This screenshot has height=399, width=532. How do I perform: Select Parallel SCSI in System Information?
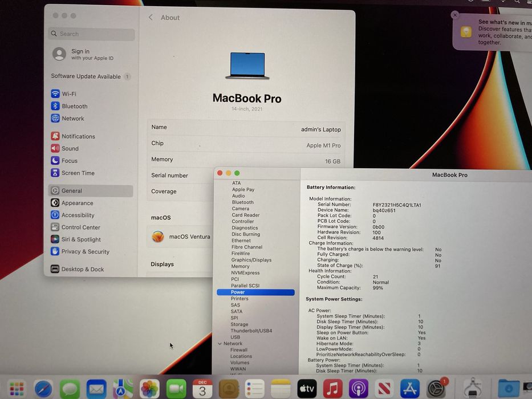click(x=245, y=286)
